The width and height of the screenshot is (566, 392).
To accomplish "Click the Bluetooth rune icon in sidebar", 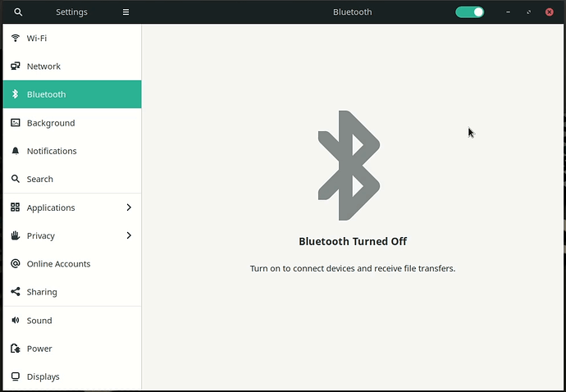I will tap(15, 94).
